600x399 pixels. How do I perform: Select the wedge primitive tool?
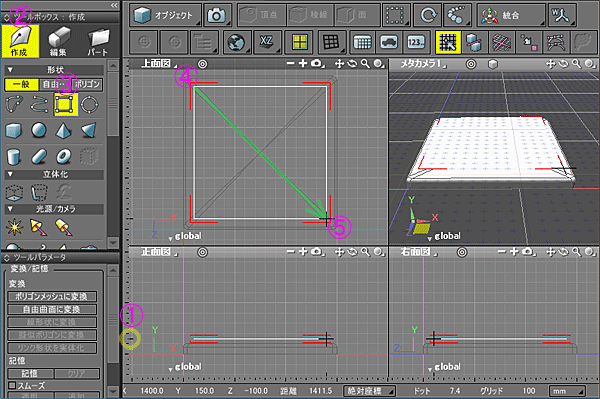pos(89,130)
